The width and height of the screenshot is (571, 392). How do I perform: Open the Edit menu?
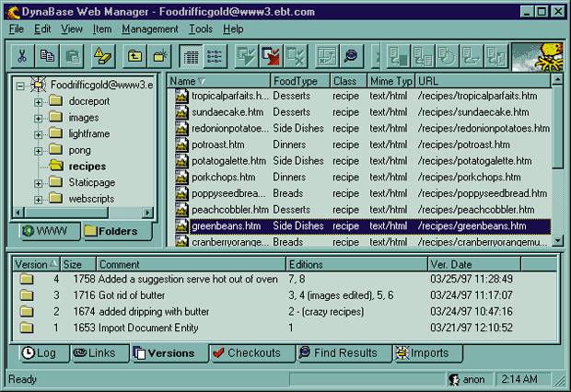point(42,29)
